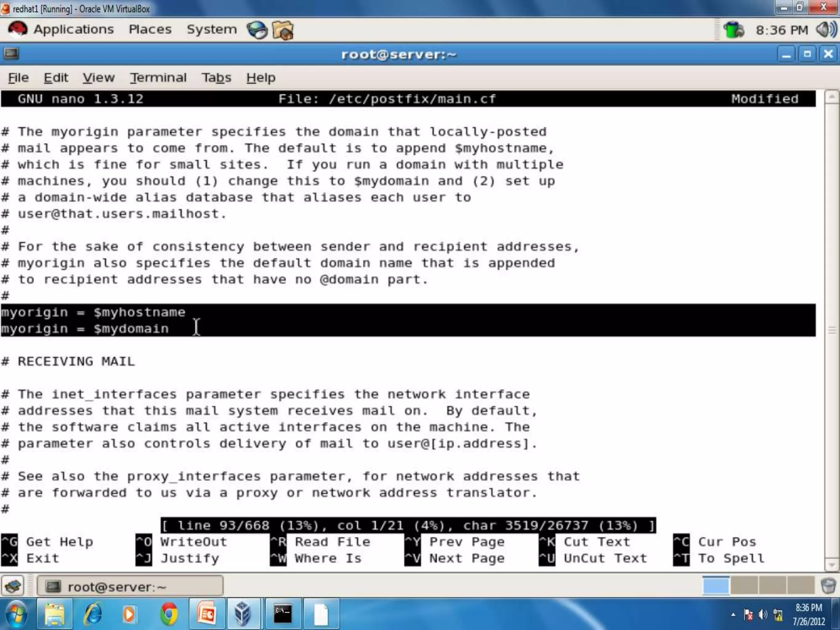Click the network status icon beside the clock
Image resolution: width=840 pixels, height=630 pixels.
pos(733,30)
